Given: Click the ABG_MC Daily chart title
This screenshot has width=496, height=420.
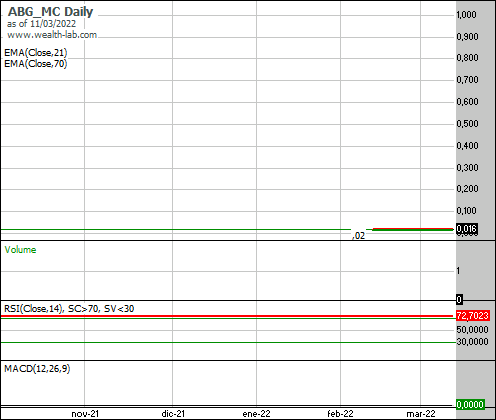Looking at the screenshot, I should pos(50,12).
